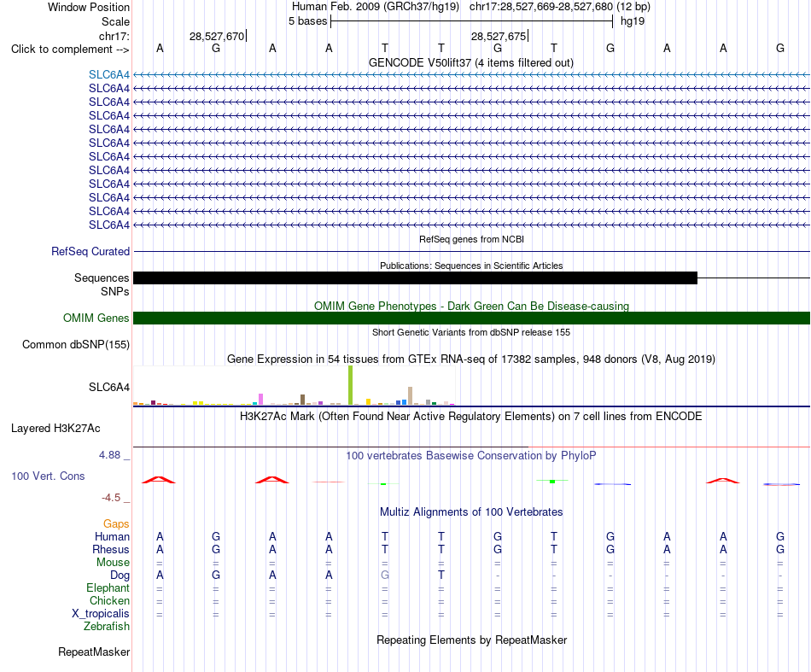Click the light-blue highlighted SLC6A4 transcript label

pos(109,74)
